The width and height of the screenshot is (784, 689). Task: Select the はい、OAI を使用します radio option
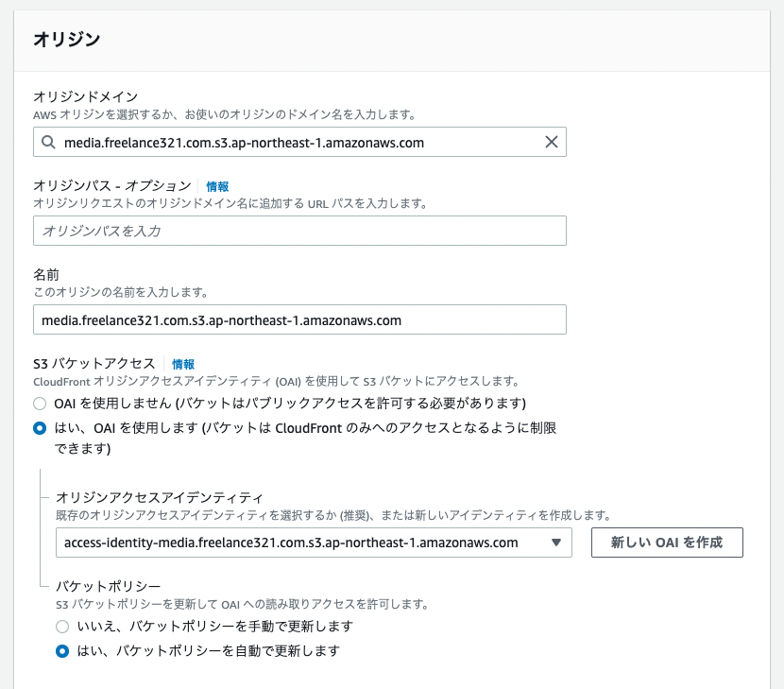(40, 428)
